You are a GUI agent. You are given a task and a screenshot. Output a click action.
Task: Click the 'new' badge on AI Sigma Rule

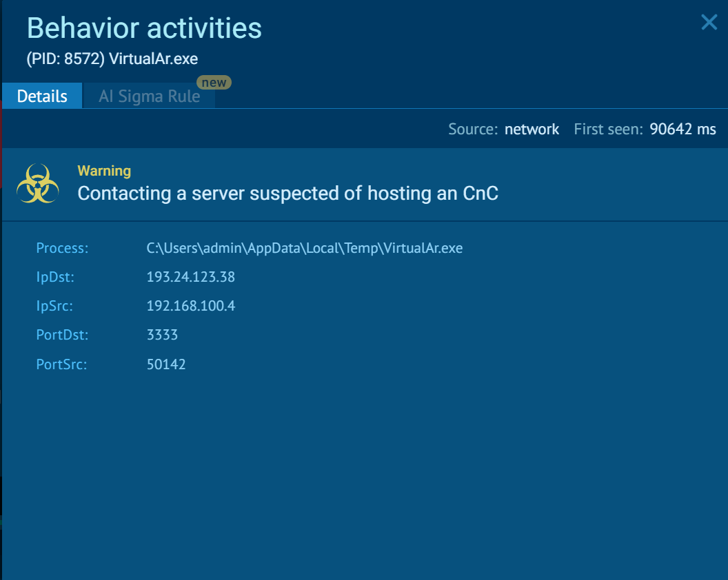click(214, 82)
